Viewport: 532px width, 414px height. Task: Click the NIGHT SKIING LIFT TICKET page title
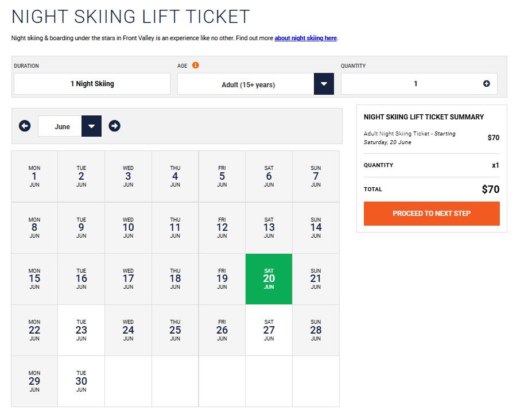131,17
